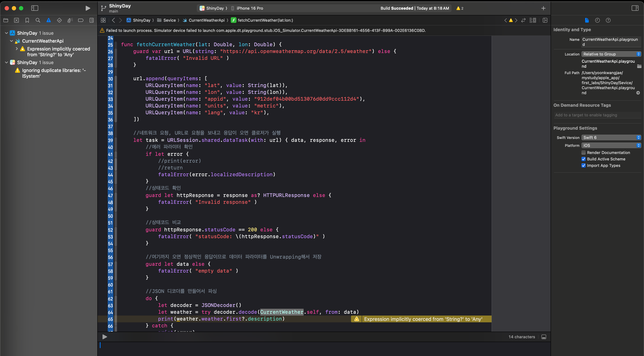The width and height of the screenshot is (644, 356).
Task: Collapse the CurrentWeatherApi issue group
Action: (x=11, y=41)
